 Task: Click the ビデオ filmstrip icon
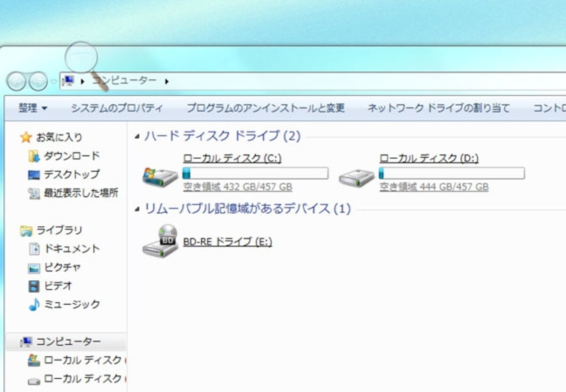point(34,286)
